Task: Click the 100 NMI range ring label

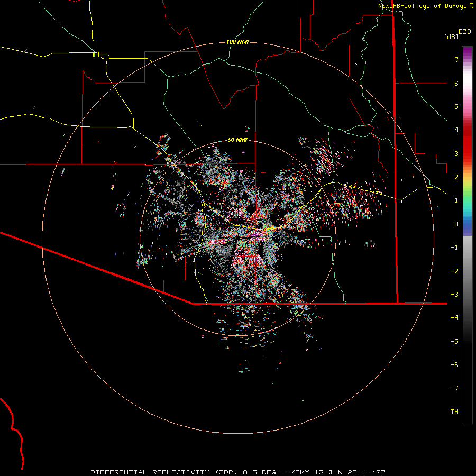Action: pyautogui.click(x=237, y=42)
